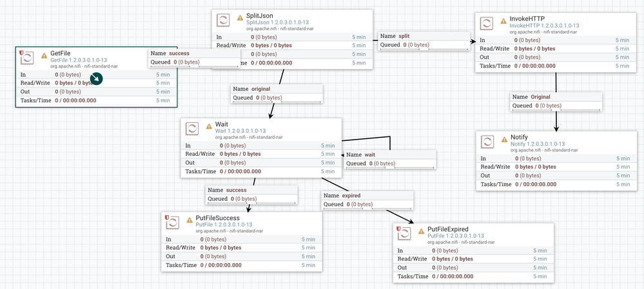Click the warning triangle on Notify
The width and height of the screenshot is (644, 289).
tap(504, 140)
